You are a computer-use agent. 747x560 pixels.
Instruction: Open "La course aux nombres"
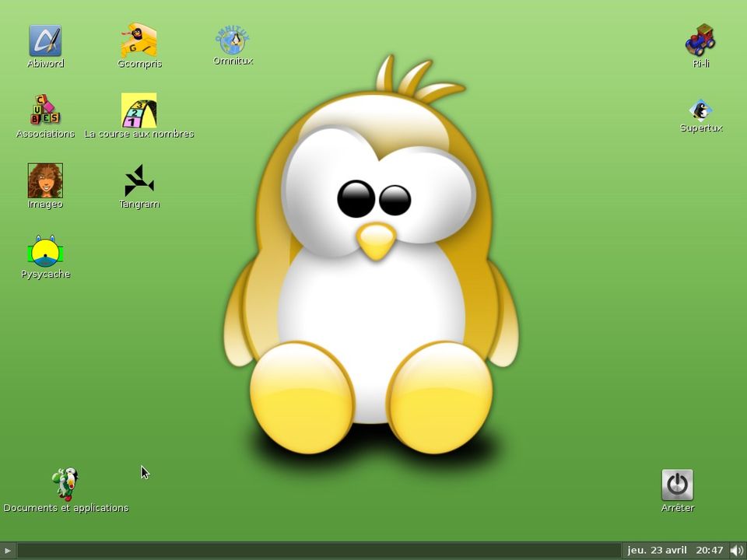coord(139,110)
